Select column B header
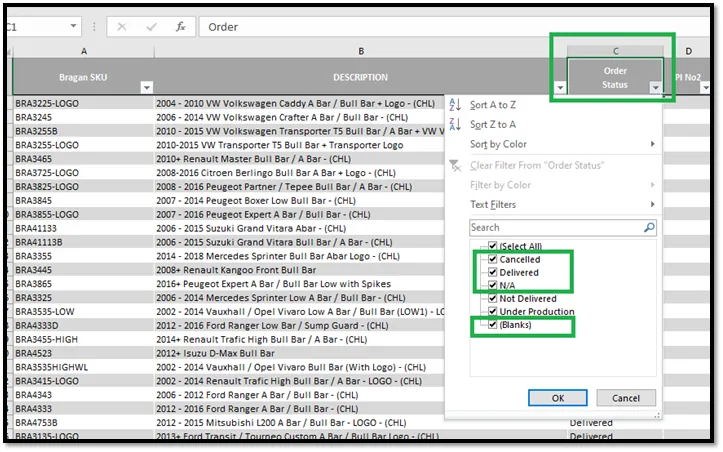The width and height of the screenshot is (723, 452). pyautogui.click(x=361, y=51)
